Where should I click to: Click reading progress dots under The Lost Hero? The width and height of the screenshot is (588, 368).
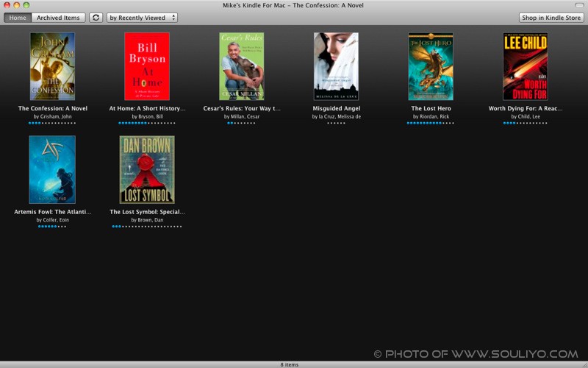click(x=431, y=124)
